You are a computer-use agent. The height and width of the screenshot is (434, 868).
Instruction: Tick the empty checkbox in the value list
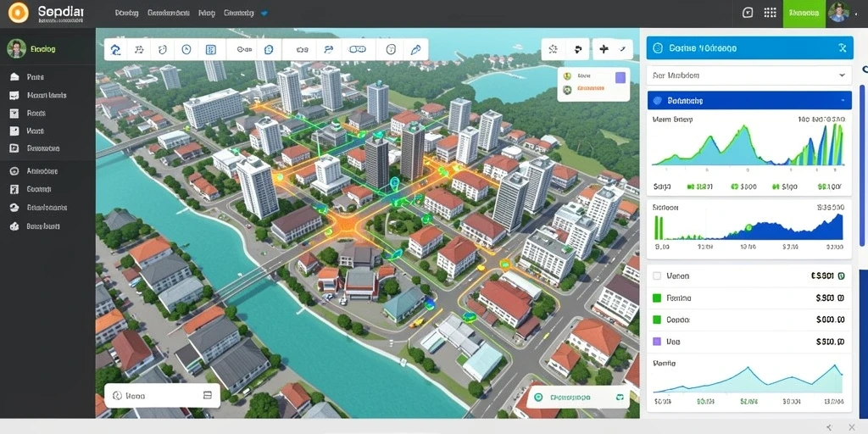(657, 275)
